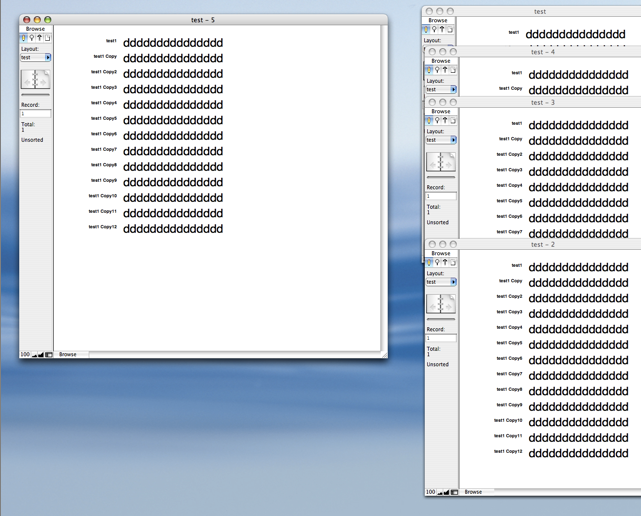
Task: Switch to Layout mode in test - 5 window
Action: 40,38
